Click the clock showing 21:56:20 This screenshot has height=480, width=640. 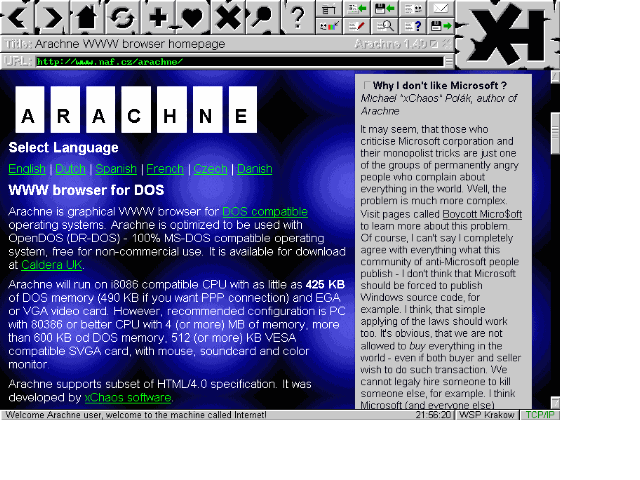click(x=433, y=415)
